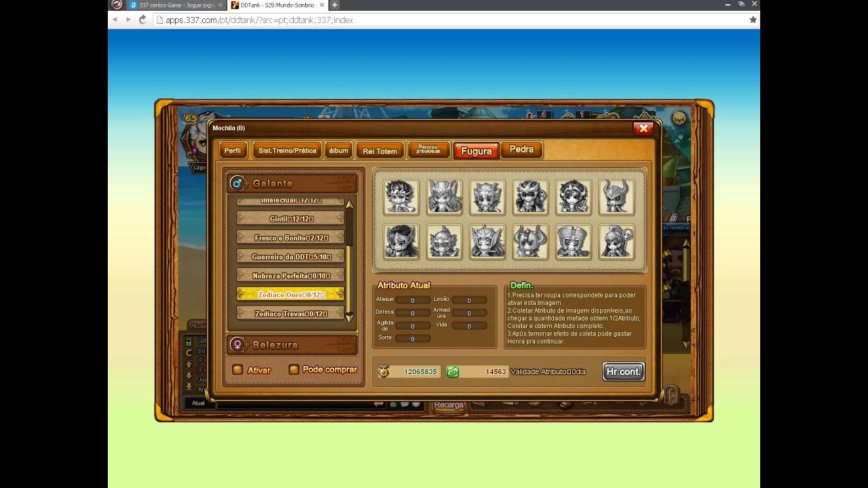Select the DDTank browser tab
The image size is (868, 488).
click(x=277, y=5)
